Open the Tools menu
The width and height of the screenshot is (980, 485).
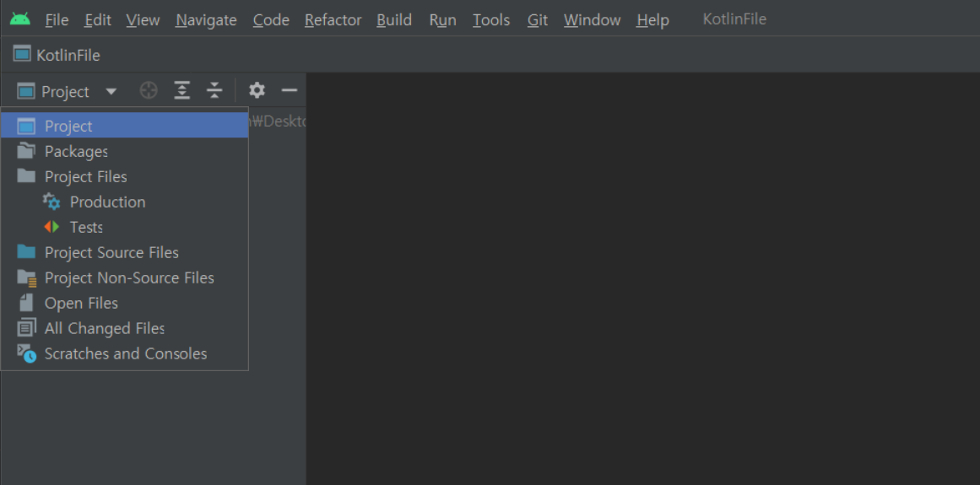490,20
